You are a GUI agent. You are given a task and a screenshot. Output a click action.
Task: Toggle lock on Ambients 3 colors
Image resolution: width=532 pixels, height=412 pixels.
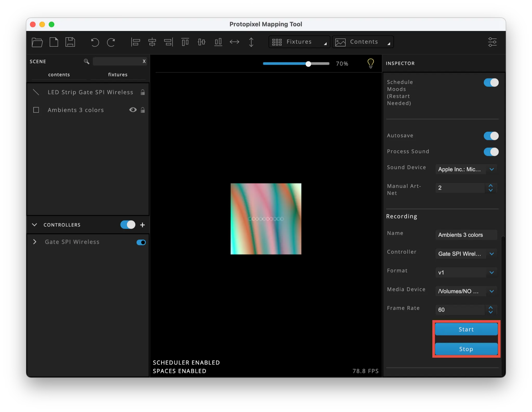coord(143,110)
